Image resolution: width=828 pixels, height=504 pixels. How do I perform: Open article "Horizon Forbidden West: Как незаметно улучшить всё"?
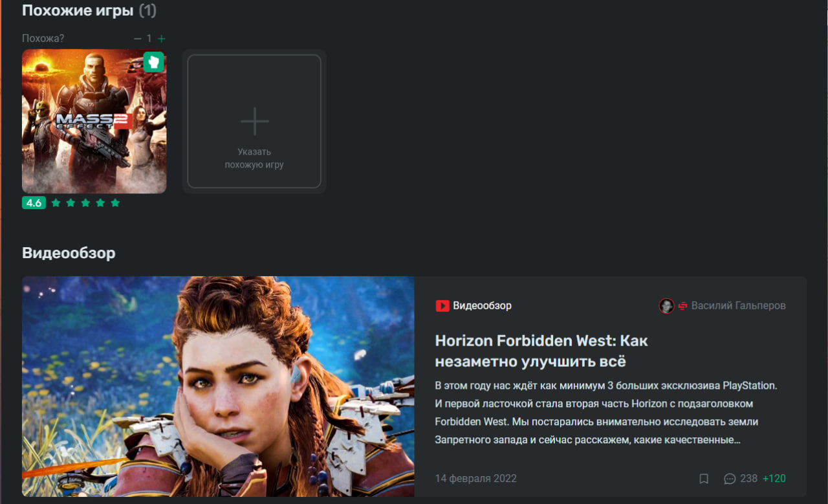pyautogui.click(x=541, y=351)
